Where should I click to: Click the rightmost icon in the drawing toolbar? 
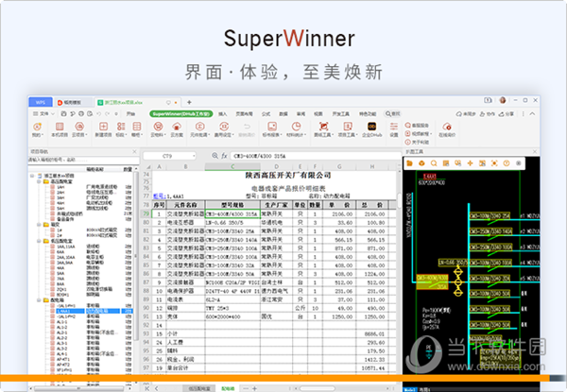(517, 162)
